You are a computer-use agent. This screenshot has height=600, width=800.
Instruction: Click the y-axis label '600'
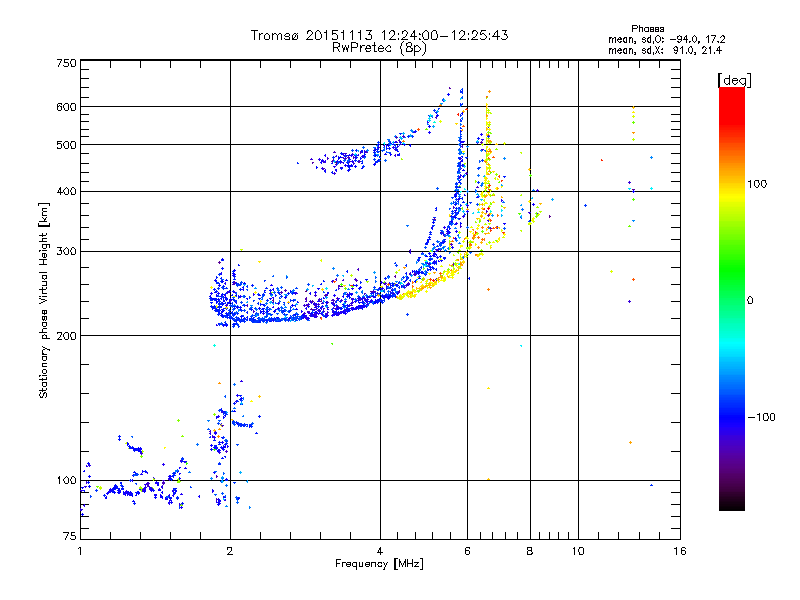pyautogui.click(x=67, y=107)
